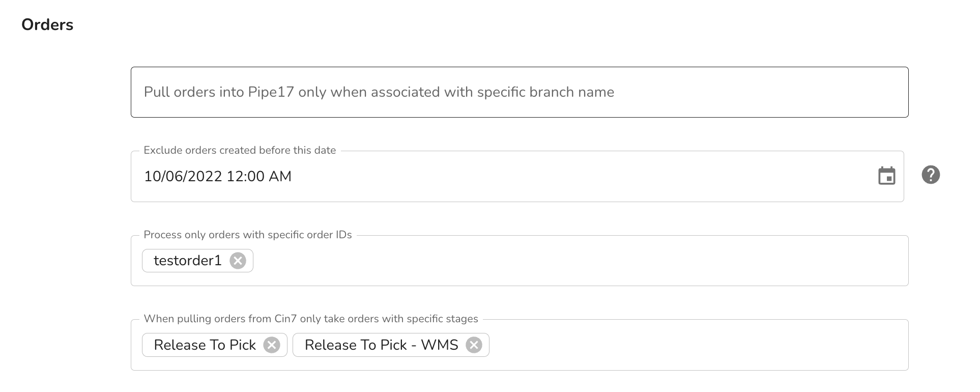Click the Exclude orders created before this date label
This screenshot has height=392, width=980.
[x=240, y=150]
